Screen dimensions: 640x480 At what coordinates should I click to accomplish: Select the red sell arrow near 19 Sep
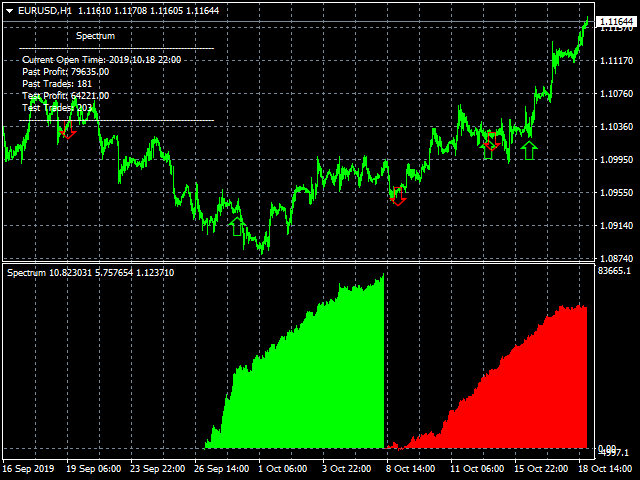tap(68, 130)
